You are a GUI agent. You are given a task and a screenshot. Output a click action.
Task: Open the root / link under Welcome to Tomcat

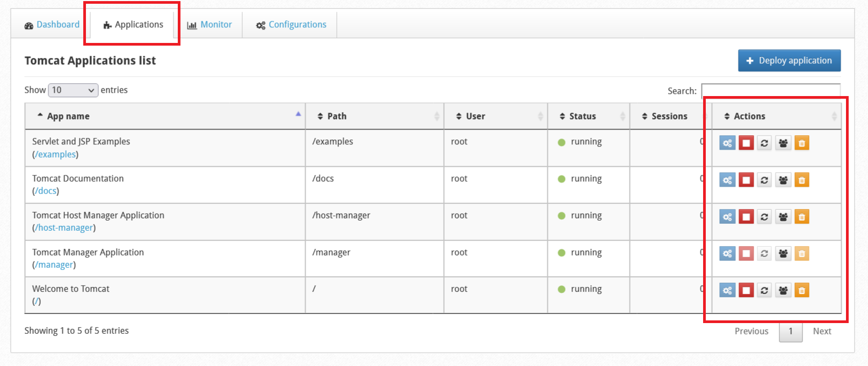click(x=37, y=302)
